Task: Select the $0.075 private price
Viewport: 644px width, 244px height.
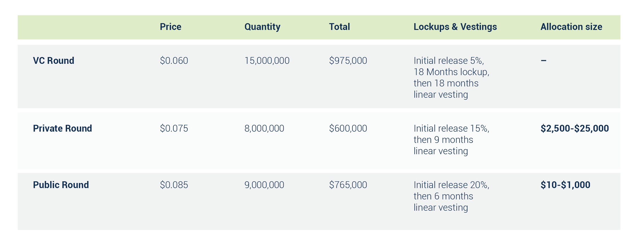Action: 174,128
